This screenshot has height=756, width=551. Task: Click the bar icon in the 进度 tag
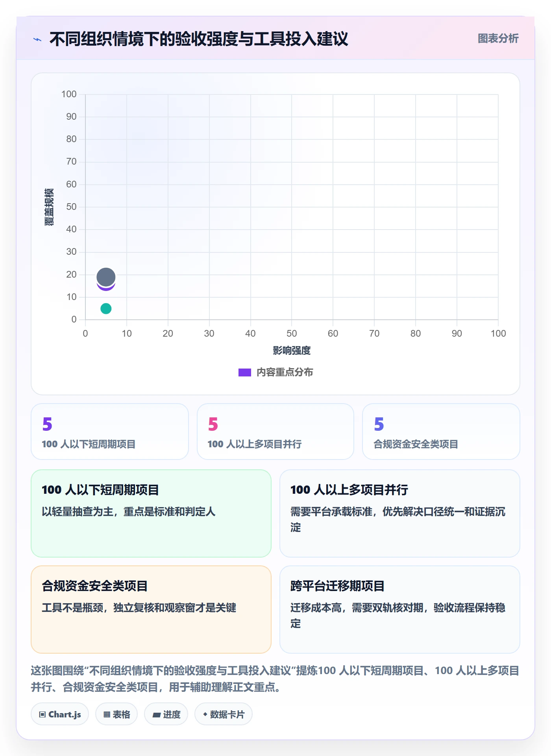click(x=156, y=715)
